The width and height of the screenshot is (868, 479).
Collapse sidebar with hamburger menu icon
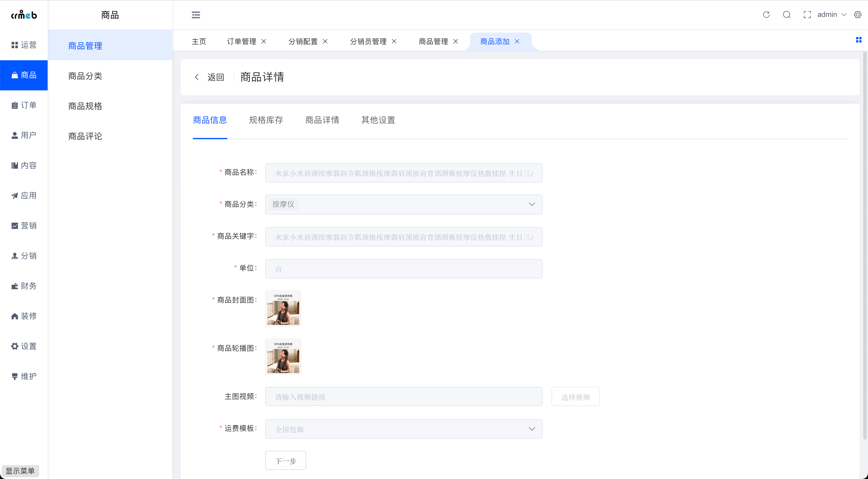point(196,15)
